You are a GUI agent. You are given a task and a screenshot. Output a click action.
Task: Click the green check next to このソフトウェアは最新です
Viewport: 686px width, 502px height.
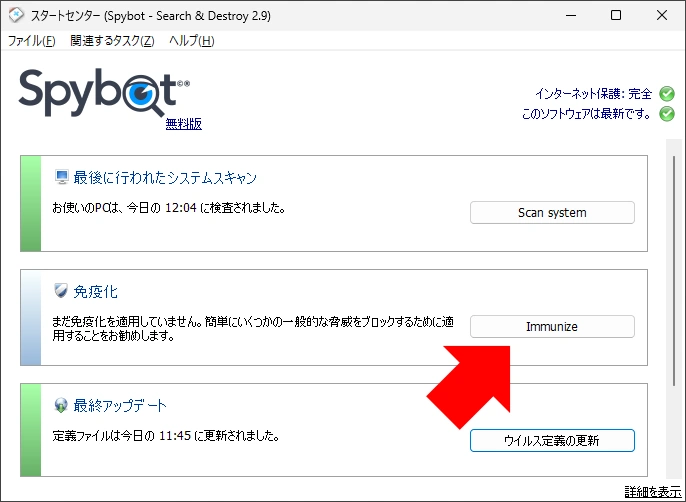(x=667, y=114)
